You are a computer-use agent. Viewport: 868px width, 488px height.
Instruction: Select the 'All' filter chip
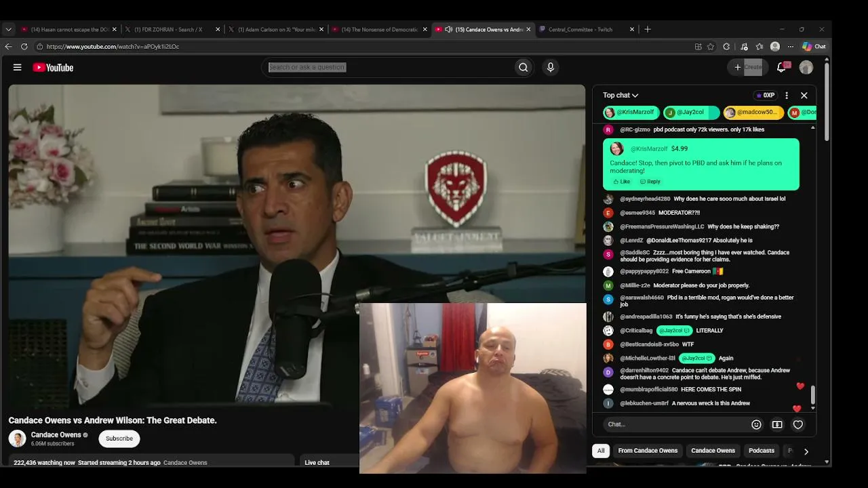[x=601, y=451]
